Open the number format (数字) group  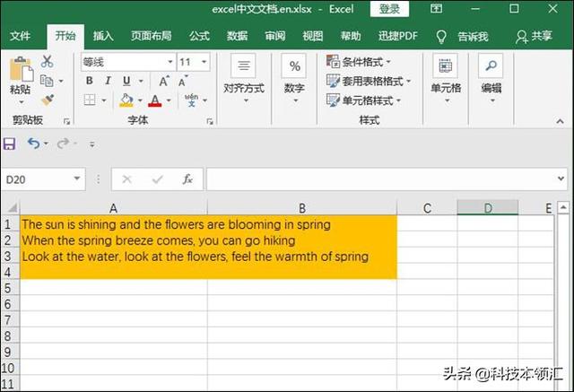click(x=295, y=79)
